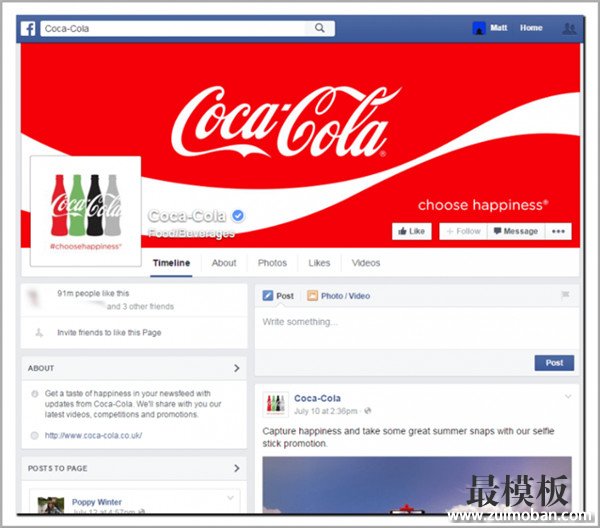This screenshot has width=600, height=528.
Task: Select the Photo / Video composer tab
Action: 339,296
